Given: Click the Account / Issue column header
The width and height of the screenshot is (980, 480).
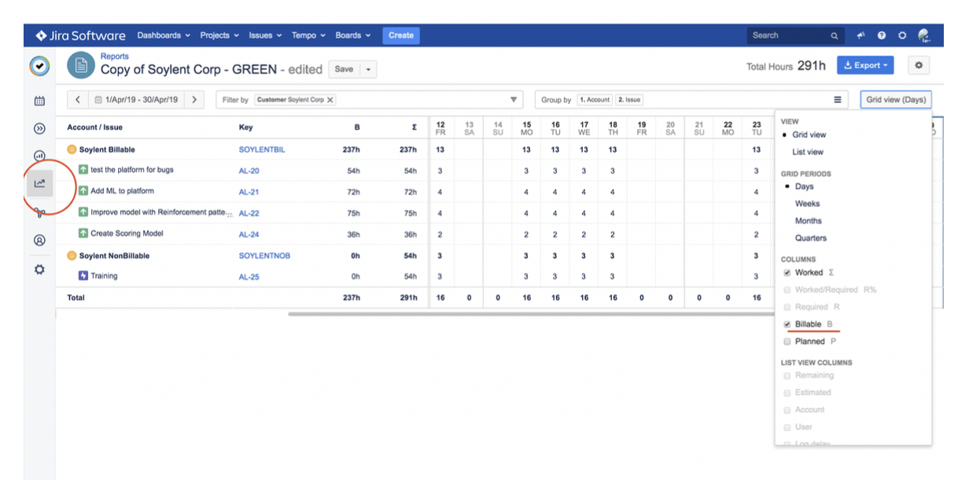Looking at the screenshot, I should pos(95,127).
